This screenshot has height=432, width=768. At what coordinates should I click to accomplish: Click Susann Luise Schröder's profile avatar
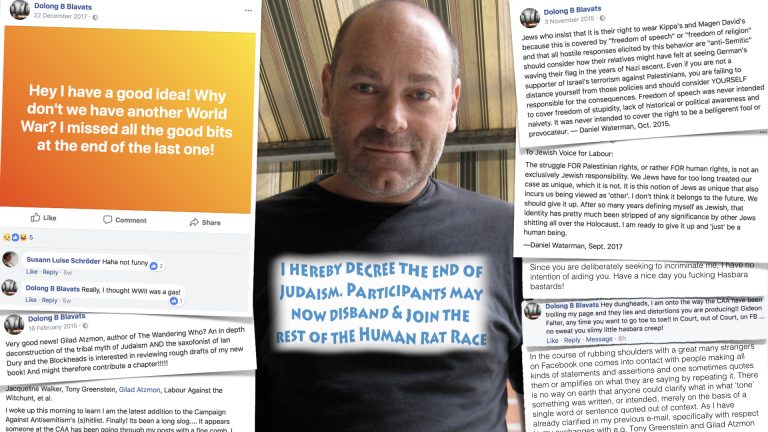click(10, 259)
